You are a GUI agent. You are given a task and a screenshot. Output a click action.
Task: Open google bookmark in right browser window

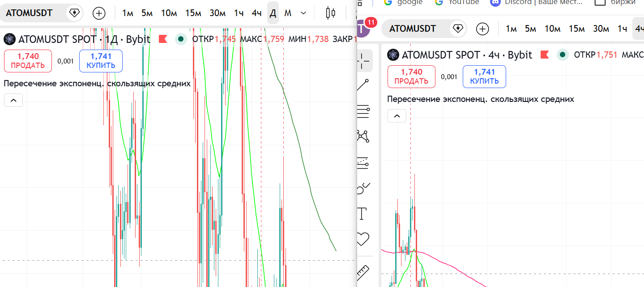tap(403, 2)
